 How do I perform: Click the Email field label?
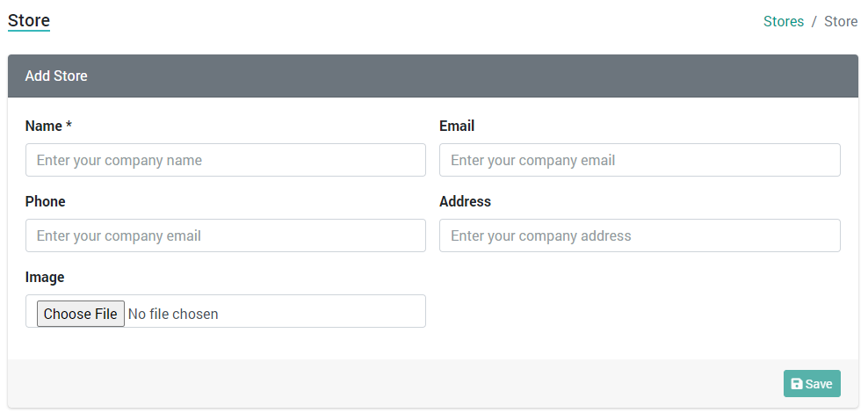tap(457, 127)
